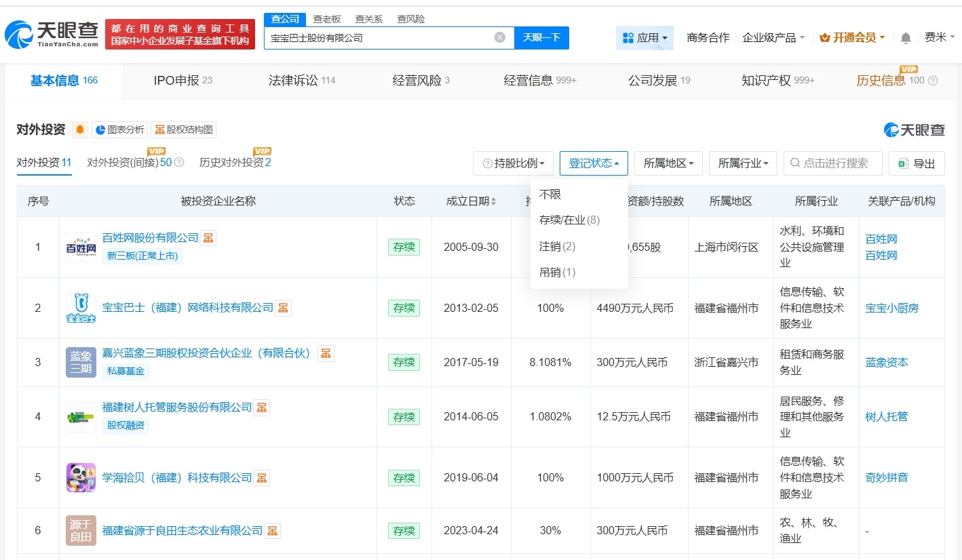962x560 pixels.
Task: Open 宝宝巴士（福建）网络科技有限公司 company page
Action: pos(187,306)
